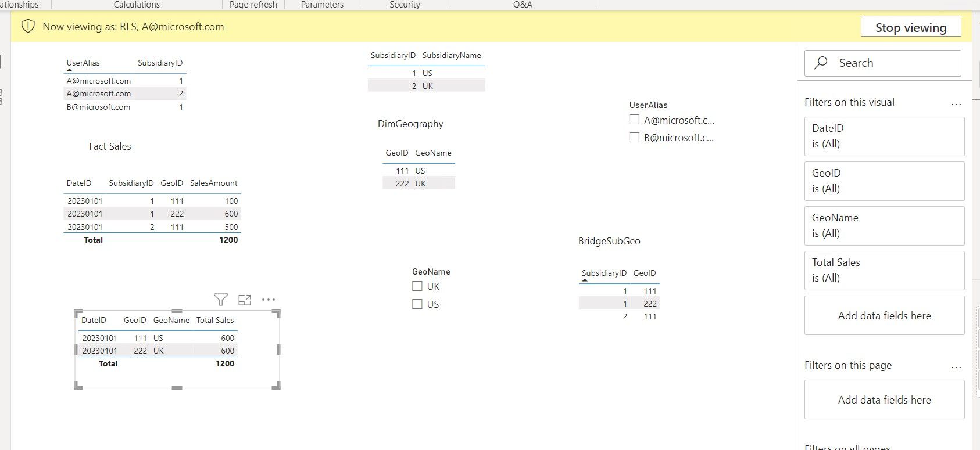Screen dimensions: 980x450
Task: Tick the US checkbox in GeoName slicer
Action: [417, 304]
